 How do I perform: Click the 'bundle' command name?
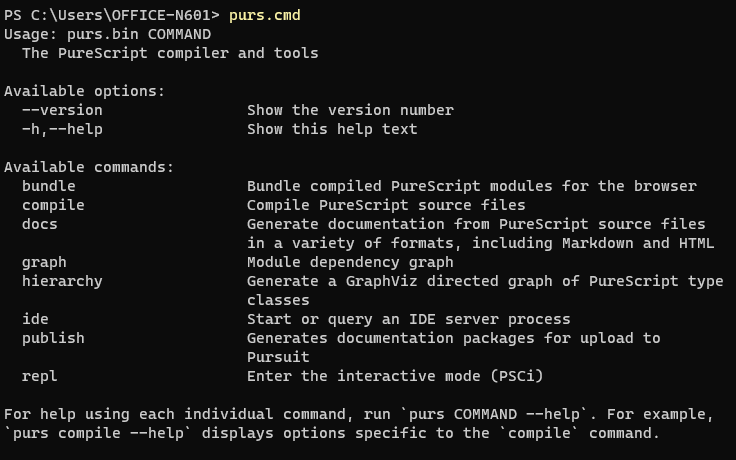point(49,186)
